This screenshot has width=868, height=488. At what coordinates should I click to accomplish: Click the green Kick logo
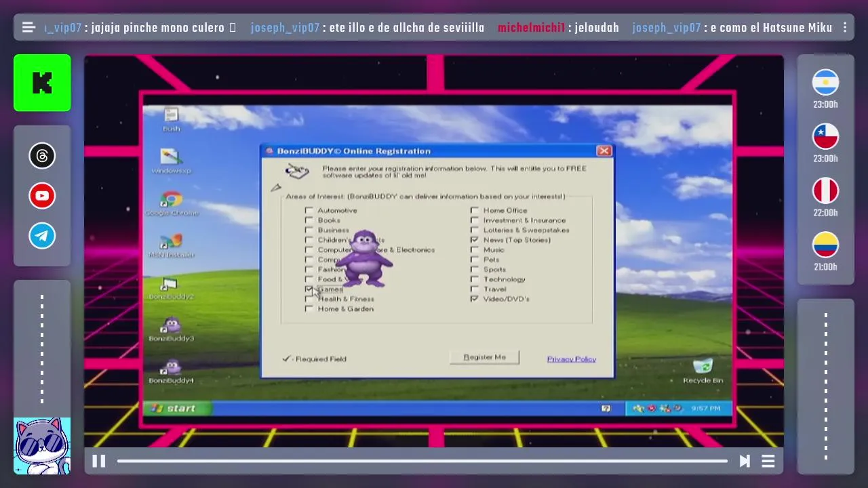pyautogui.click(x=42, y=83)
